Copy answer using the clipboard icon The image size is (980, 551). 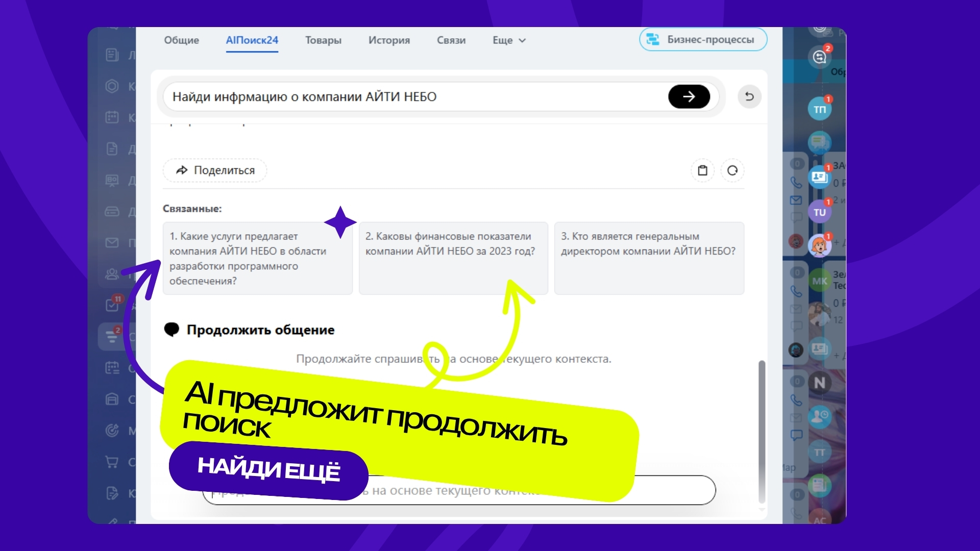[703, 170]
